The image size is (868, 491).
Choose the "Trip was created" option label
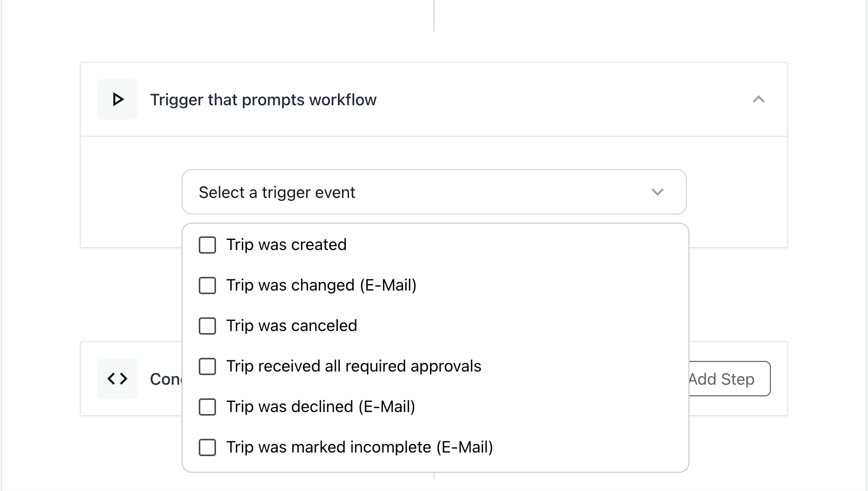click(286, 245)
